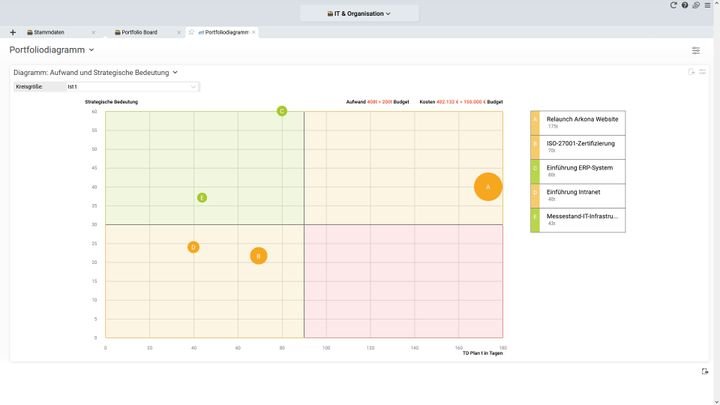Image resolution: width=720 pixels, height=405 pixels.
Task: Add a new tab with plus icon
Action: pyautogui.click(x=13, y=32)
